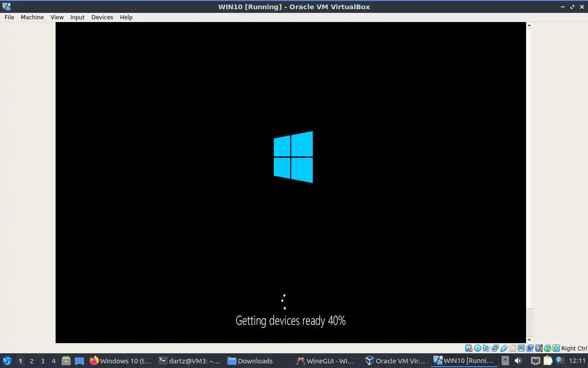Click the 12:11 panel clock
The image size is (588, 368).
[577, 361]
